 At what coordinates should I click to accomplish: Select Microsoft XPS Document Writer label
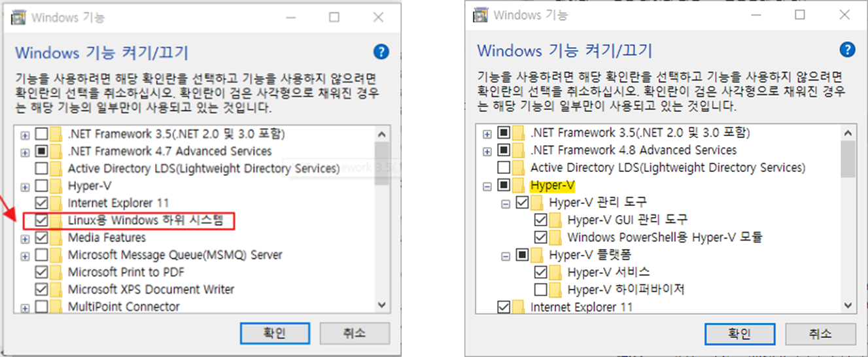pos(151,289)
